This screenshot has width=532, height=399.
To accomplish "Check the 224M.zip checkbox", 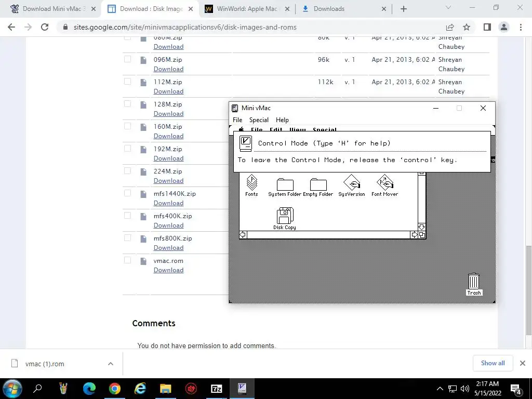I will coord(128,170).
